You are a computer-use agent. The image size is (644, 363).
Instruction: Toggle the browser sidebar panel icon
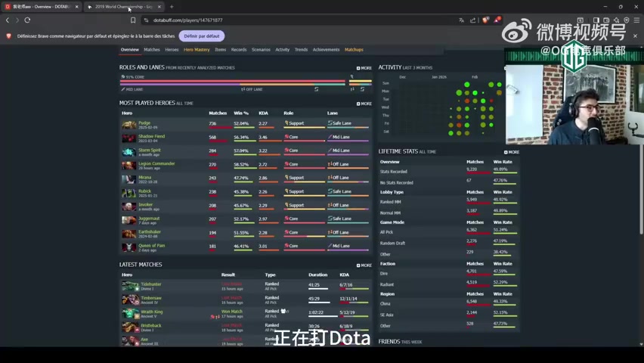point(596,20)
